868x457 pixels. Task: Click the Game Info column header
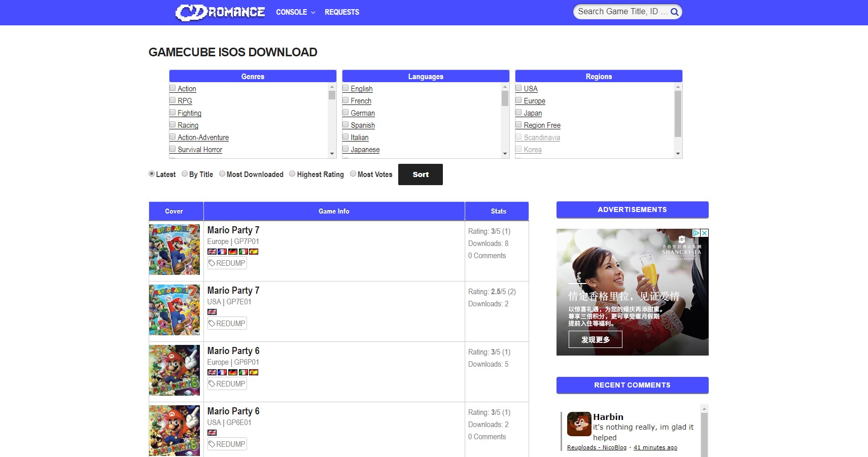coord(334,211)
